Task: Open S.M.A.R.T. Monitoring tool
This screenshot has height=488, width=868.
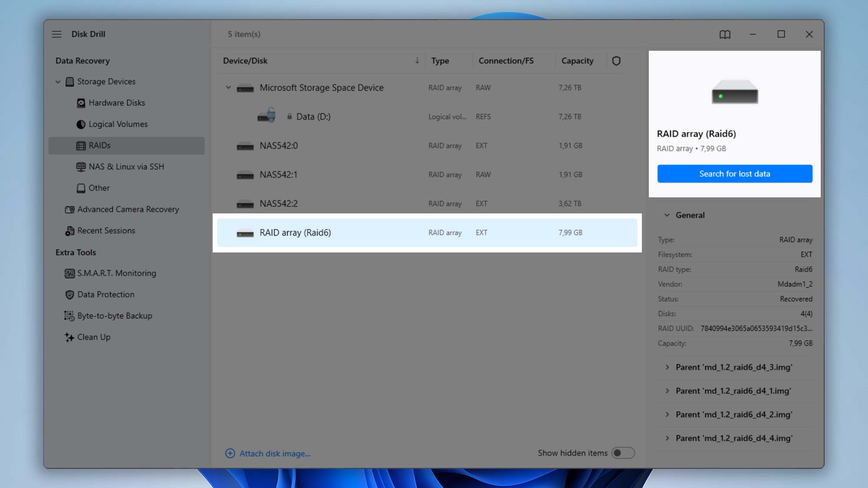Action: 126,273
